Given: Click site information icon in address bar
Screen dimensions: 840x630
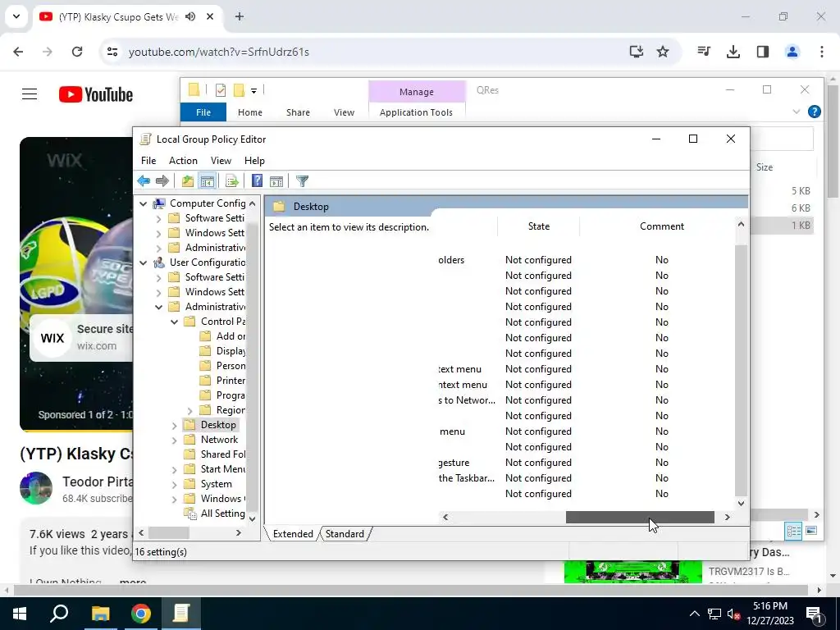Looking at the screenshot, I should tap(112, 52).
